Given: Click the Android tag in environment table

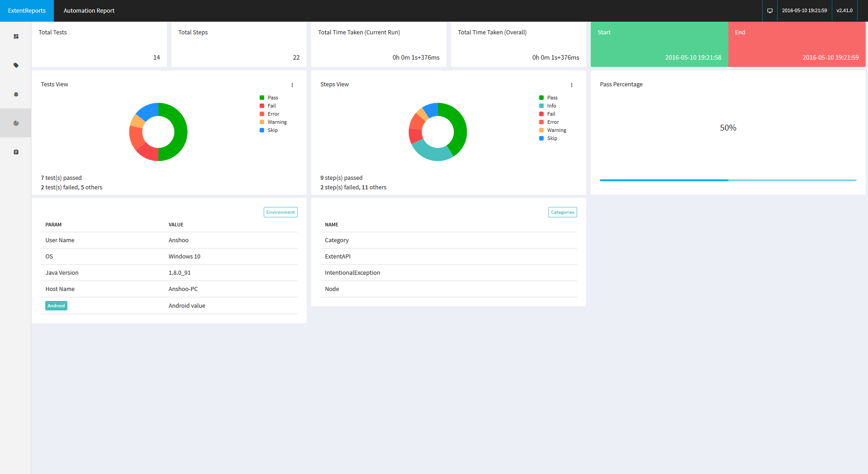Looking at the screenshot, I should point(56,306).
